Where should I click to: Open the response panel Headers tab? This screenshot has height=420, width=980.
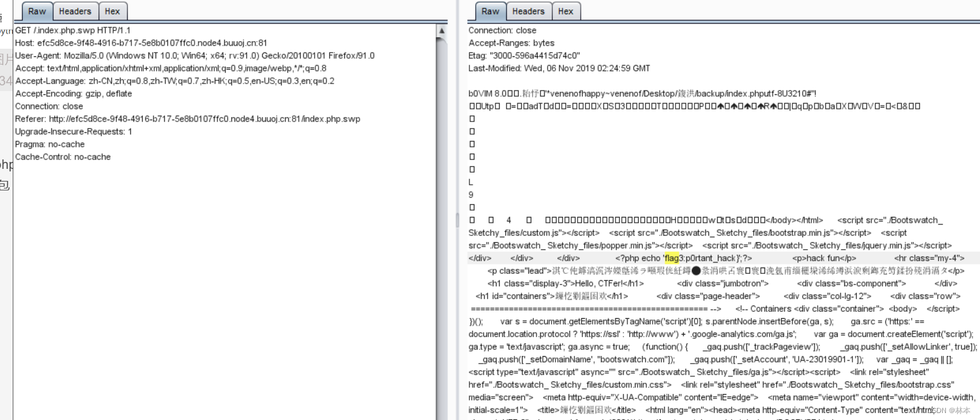[528, 11]
